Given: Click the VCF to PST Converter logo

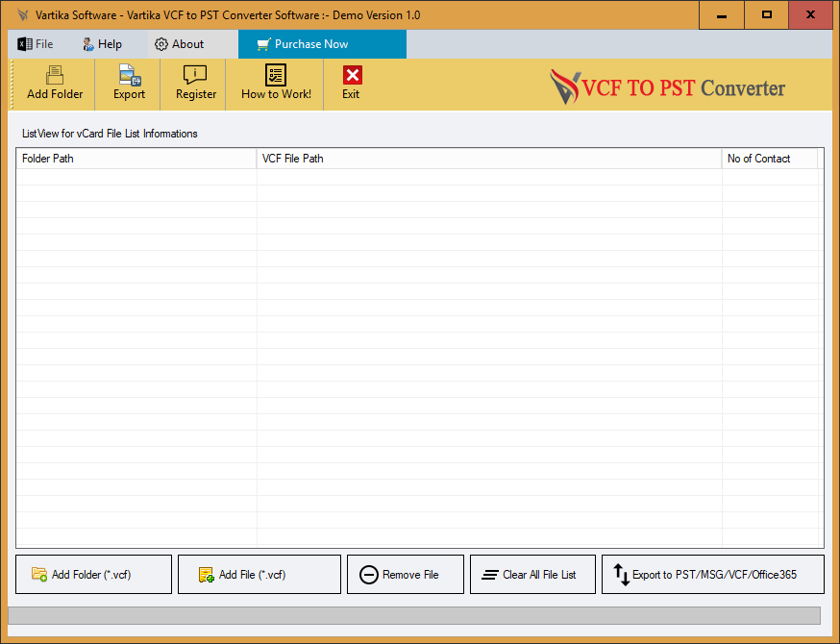Looking at the screenshot, I should tap(667, 87).
